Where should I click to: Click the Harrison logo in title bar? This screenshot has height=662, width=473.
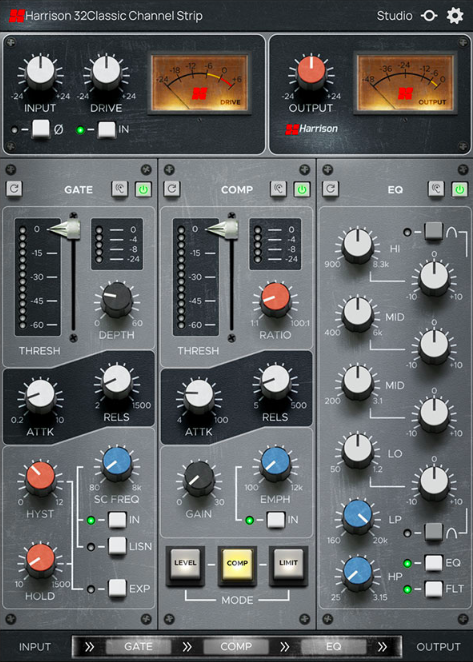coord(17,16)
